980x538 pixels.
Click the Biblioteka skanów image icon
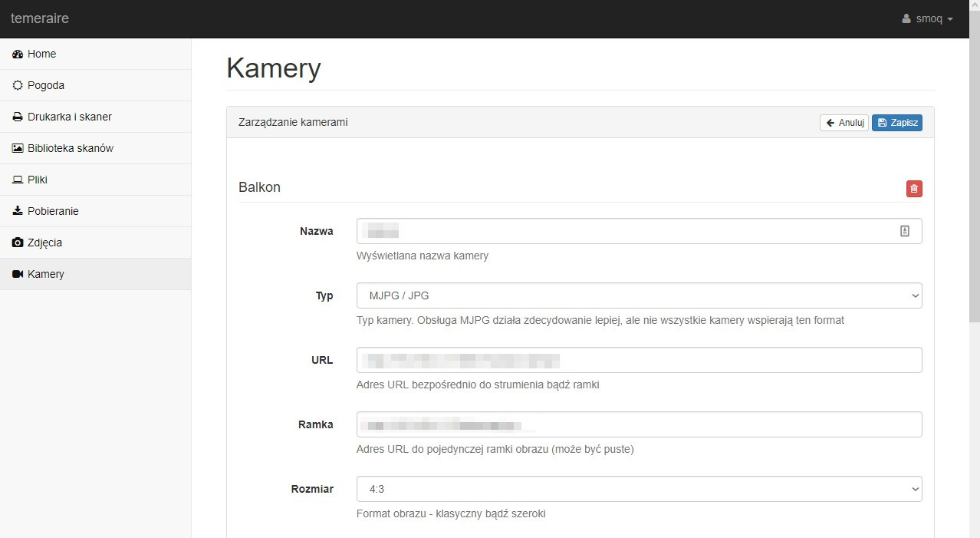tap(18, 149)
